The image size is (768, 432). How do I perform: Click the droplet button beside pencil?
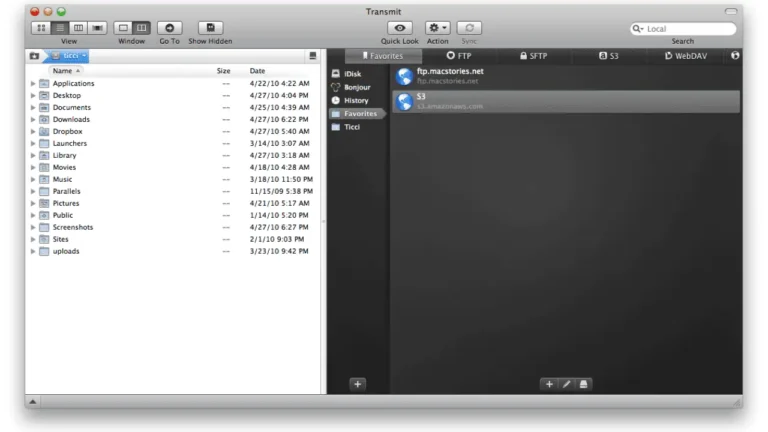click(583, 384)
